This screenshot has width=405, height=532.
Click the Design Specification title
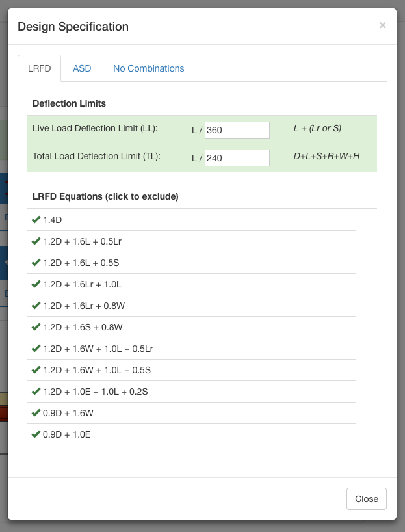(73, 27)
